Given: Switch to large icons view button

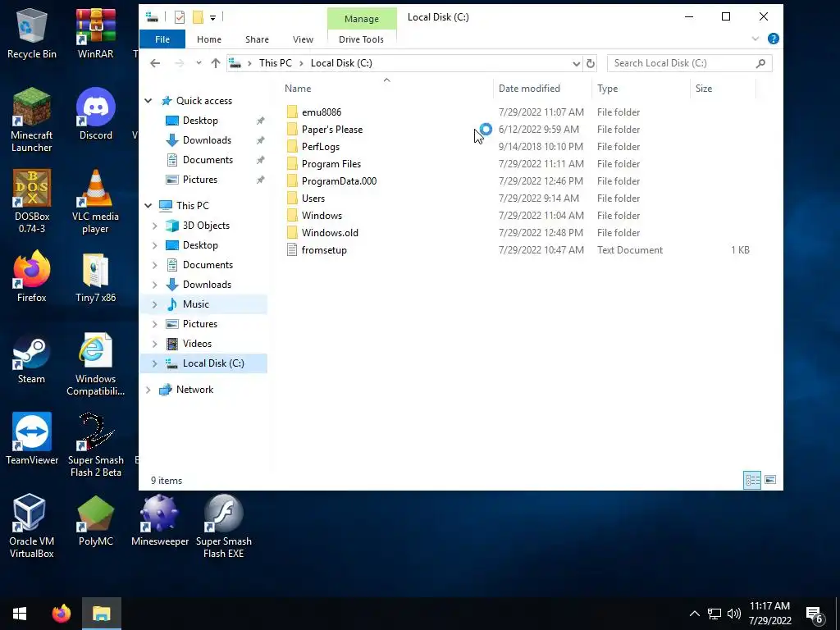Looking at the screenshot, I should (x=770, y=480).
